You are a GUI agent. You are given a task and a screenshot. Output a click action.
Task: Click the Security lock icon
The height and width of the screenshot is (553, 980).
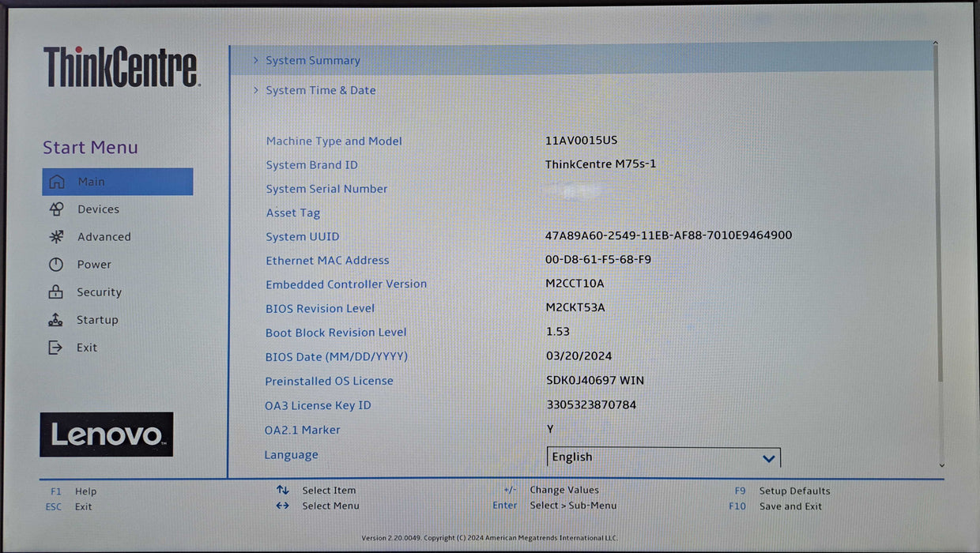coord(56,292)
